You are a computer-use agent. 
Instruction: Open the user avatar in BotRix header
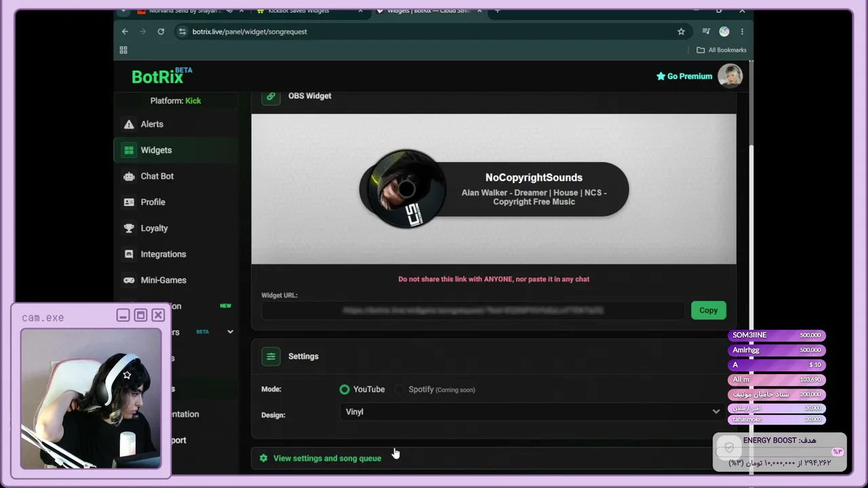point(730,76)
